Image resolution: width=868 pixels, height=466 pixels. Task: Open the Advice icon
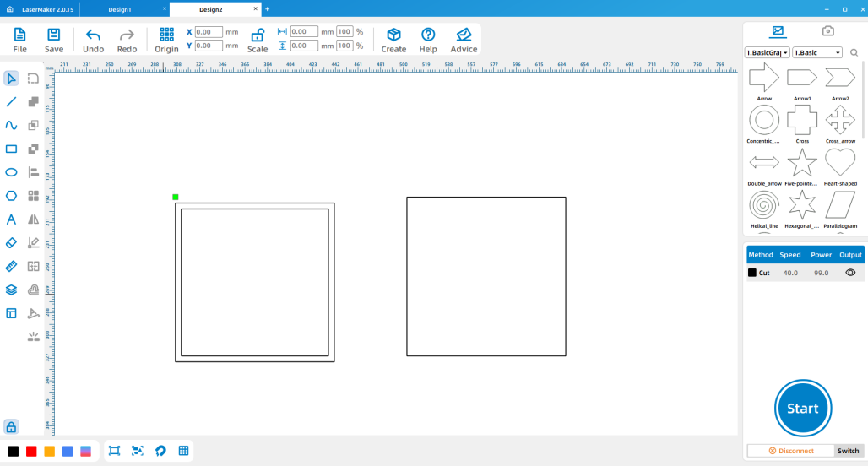point(464,35)
